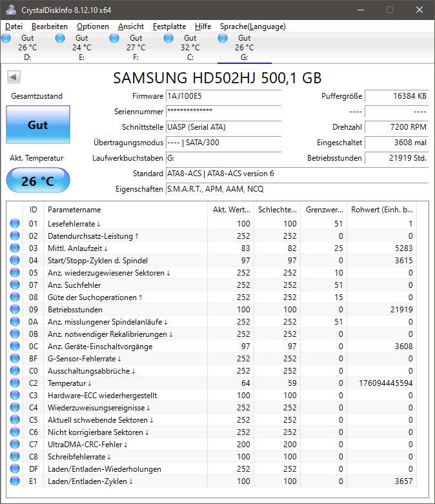435x504 pixels.
Task: Select drive G: status orb
Action: tap(223, 38)
